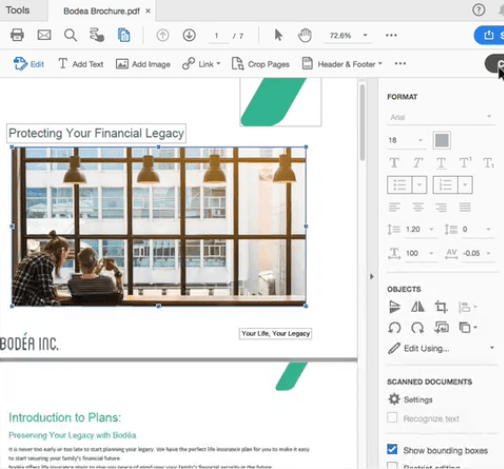Click Flip Vertical object icon
The height and width of the screenshot is (469, 504).
point(395,307)
